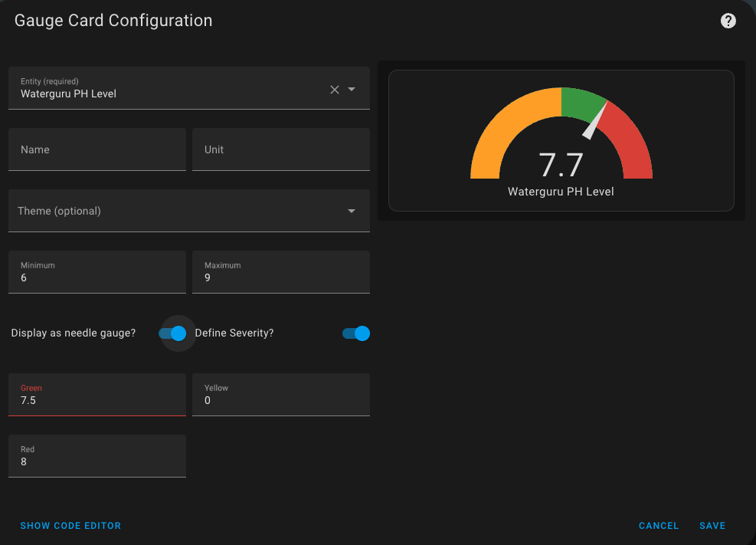Edit the Yellow severity value field
756x545 pixels.
280,399
